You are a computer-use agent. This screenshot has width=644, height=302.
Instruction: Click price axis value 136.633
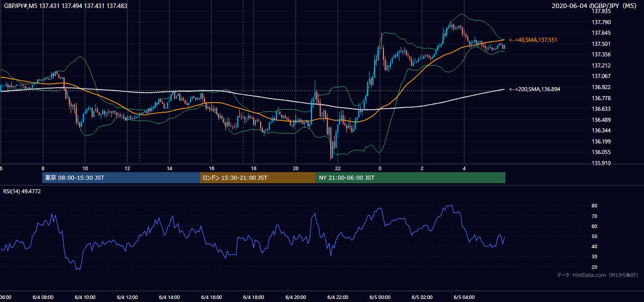tap(601, 109)
